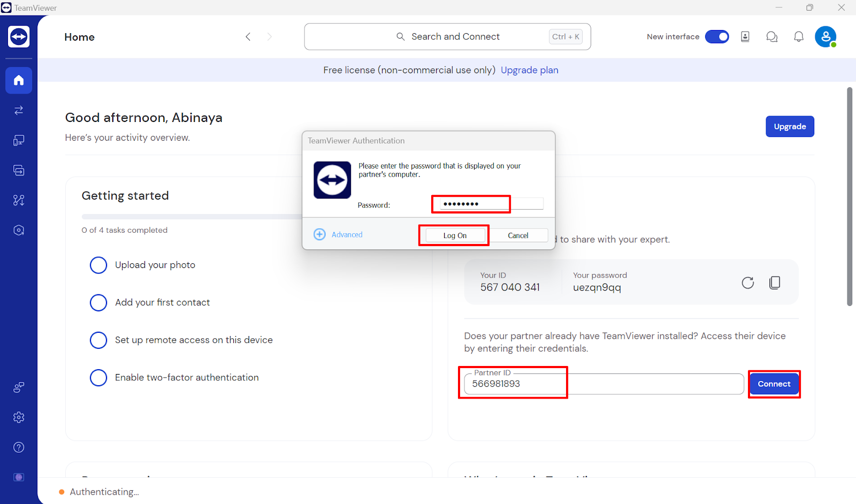The height and width of the screenshot is (504, 856).
Task: Cancel the authentication dialog
Action: coord(518,235)
